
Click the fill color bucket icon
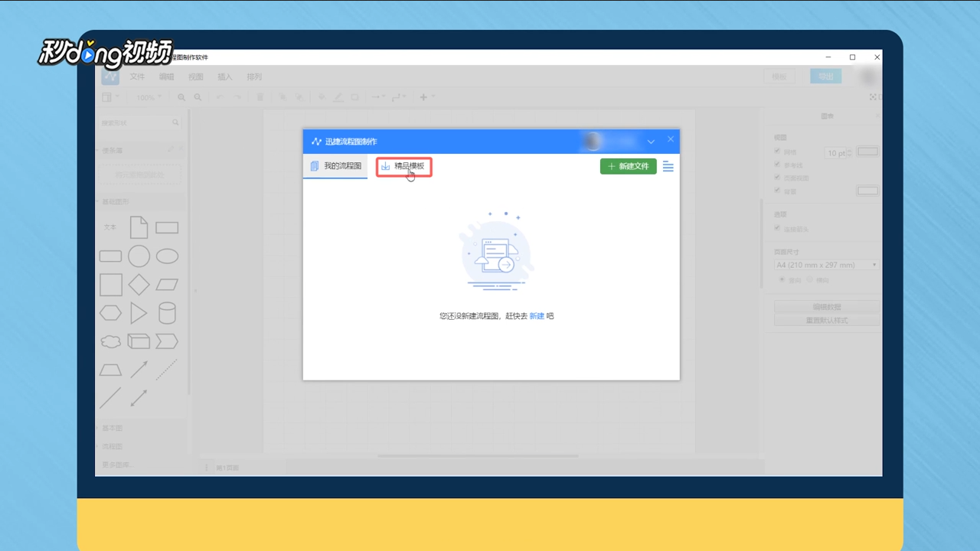pyautogui.click(x=322, y=97)
